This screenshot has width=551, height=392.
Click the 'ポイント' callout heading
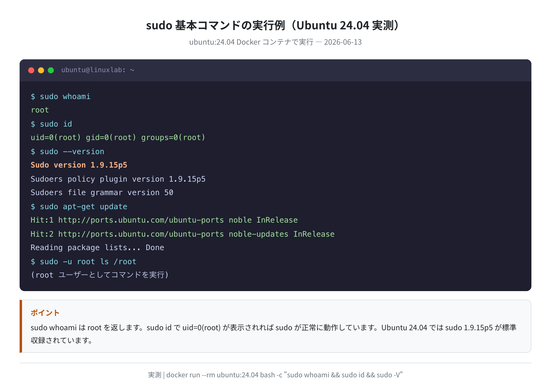[x=45, y=313]
